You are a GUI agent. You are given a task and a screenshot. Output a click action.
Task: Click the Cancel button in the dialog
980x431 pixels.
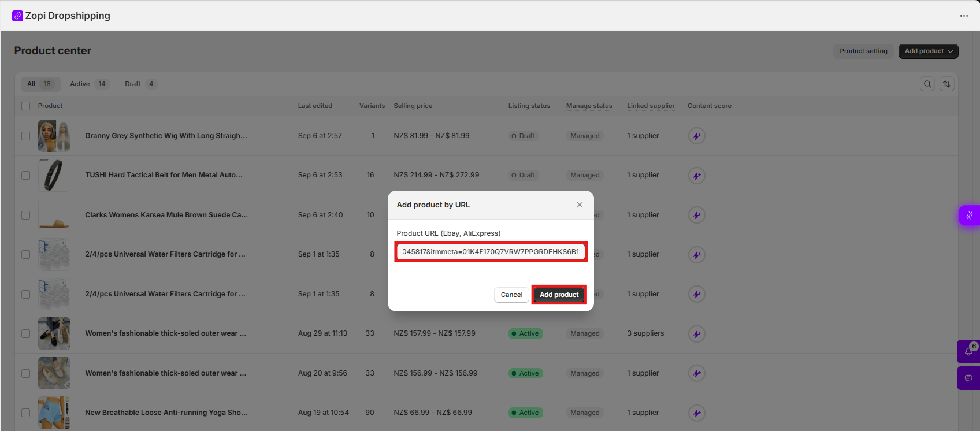511,295
